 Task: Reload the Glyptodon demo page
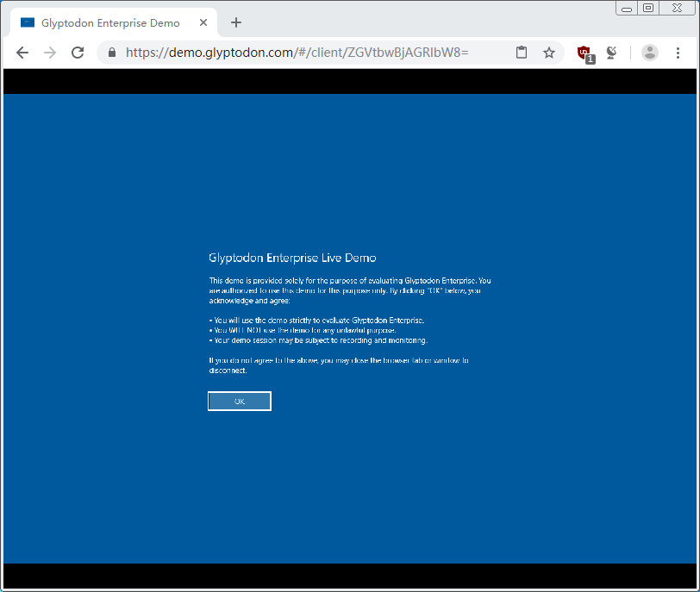(78, 53)
